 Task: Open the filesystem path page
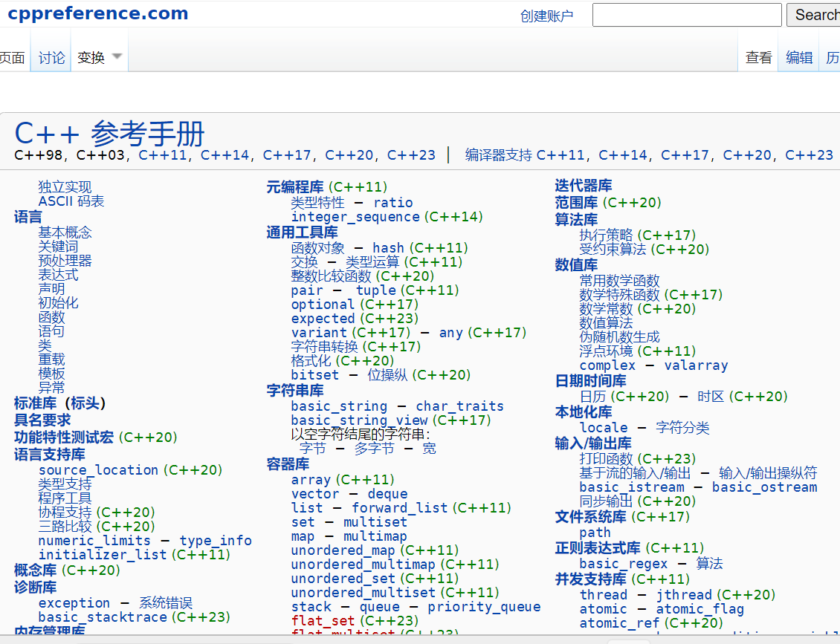pyautogui.click(x=595, y=533)
